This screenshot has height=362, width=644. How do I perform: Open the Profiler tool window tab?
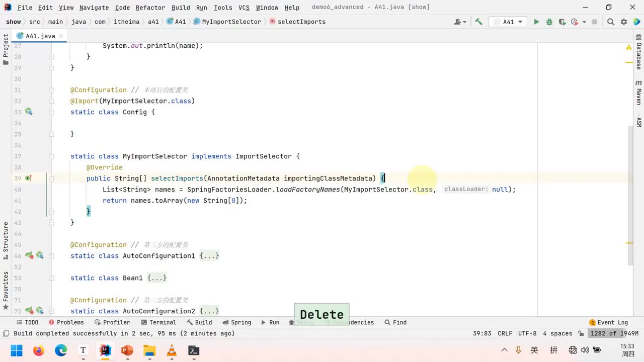click(x=112, y=322)
